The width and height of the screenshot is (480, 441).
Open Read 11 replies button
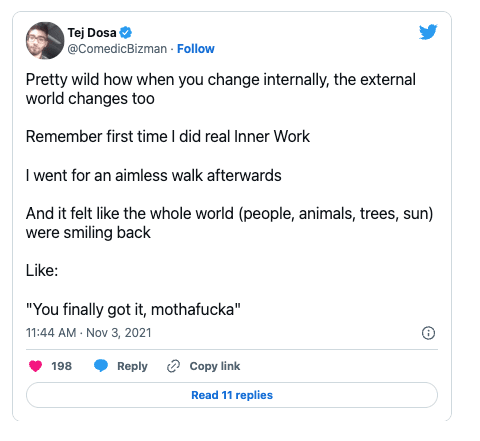coord(232,395)
